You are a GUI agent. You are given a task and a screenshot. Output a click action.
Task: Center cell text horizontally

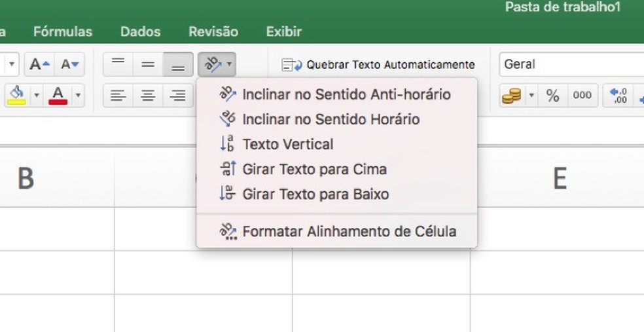coord(148,96)
